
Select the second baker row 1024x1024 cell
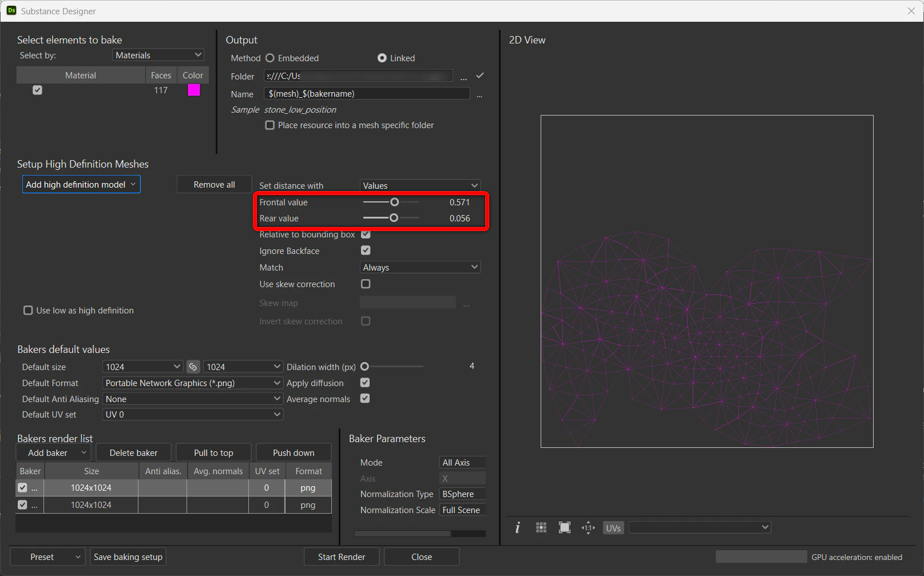pos(92,505)
